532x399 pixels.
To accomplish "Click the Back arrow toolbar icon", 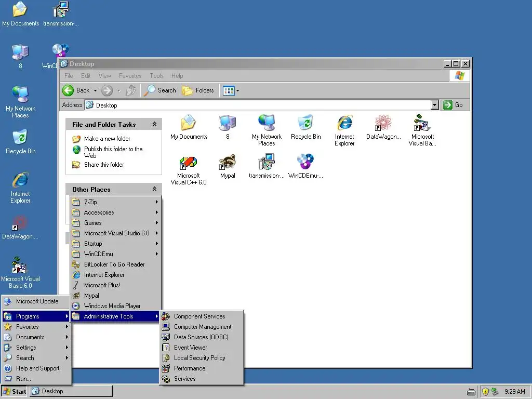I will (68, 90).
